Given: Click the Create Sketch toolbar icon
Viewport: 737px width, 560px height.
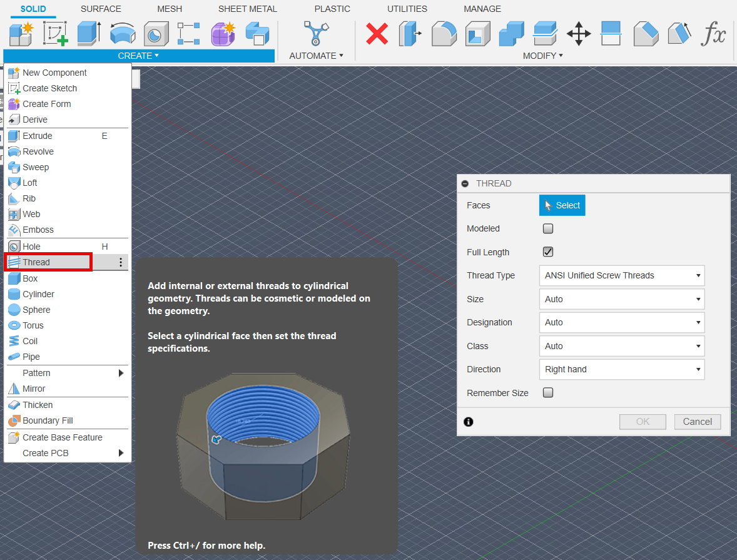Looking at the screenshot, I should (x=55, y=33).
